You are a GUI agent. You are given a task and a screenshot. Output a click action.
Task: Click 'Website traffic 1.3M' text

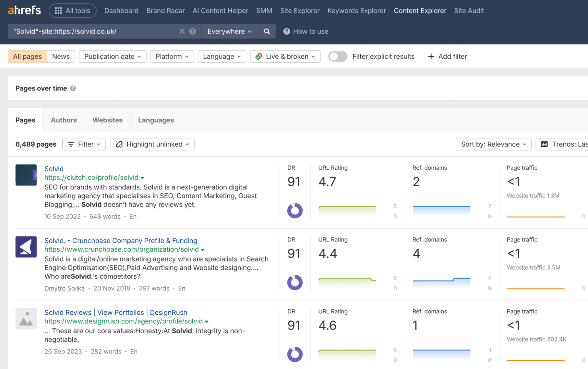click(x=533, y=196)
